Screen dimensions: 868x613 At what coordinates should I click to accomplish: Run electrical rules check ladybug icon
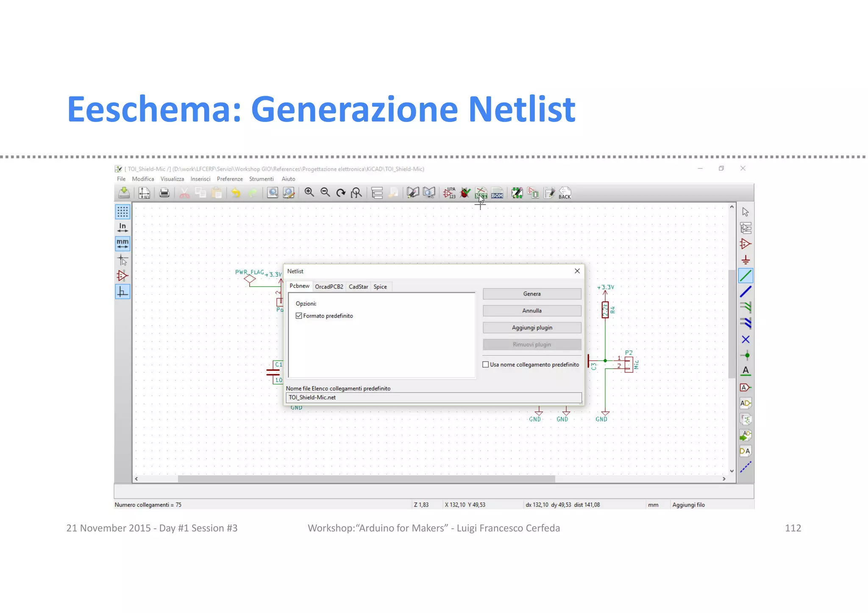coord(465,193)
